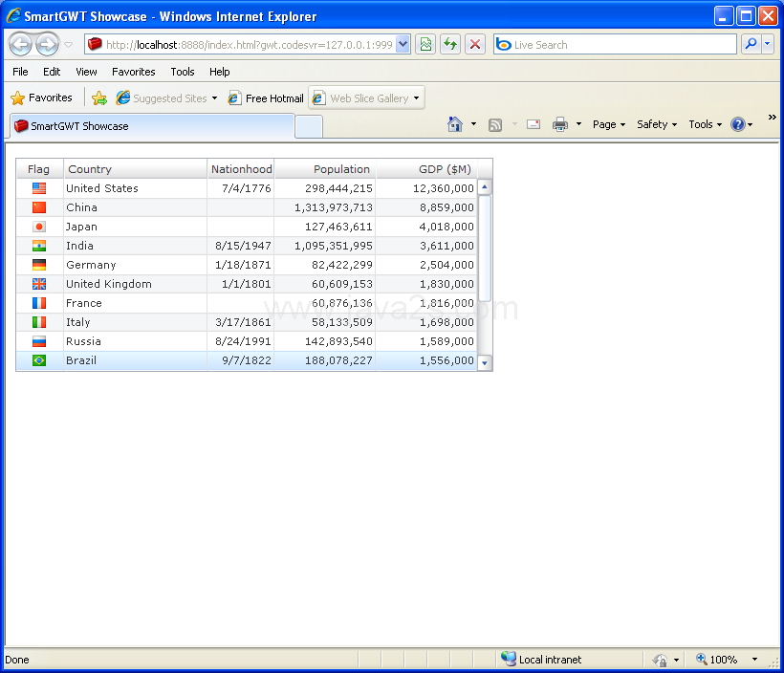Screen dimensions: 784x673
Task: Open the Tools menu in menu bar
Action: pos(183,72)
